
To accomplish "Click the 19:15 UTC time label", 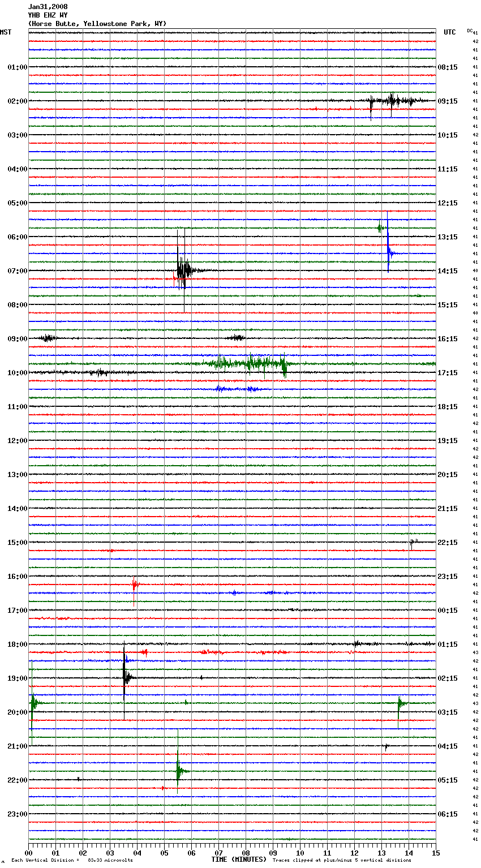I will [448, 441].
